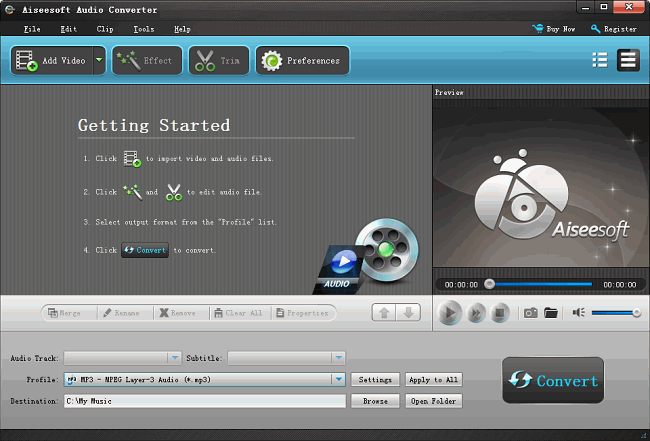Click the Rename button
This screenshot has width=650, height=441.
coord(121,313)
